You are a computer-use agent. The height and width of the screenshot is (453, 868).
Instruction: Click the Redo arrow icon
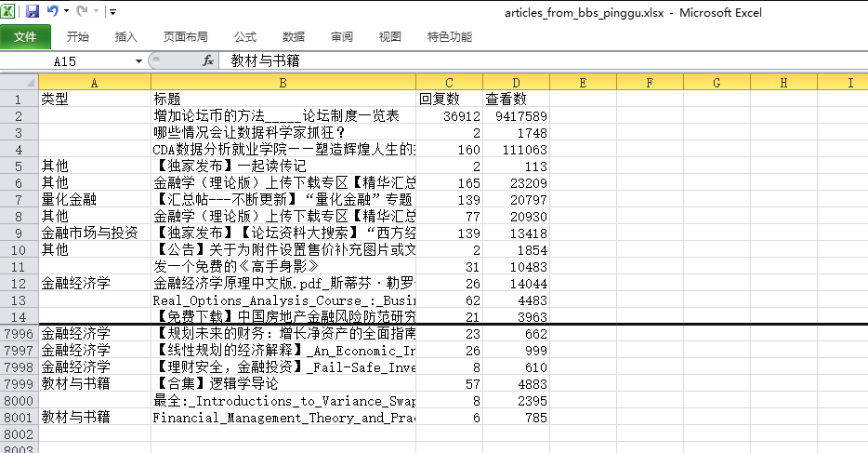click(x=82, y=10)
